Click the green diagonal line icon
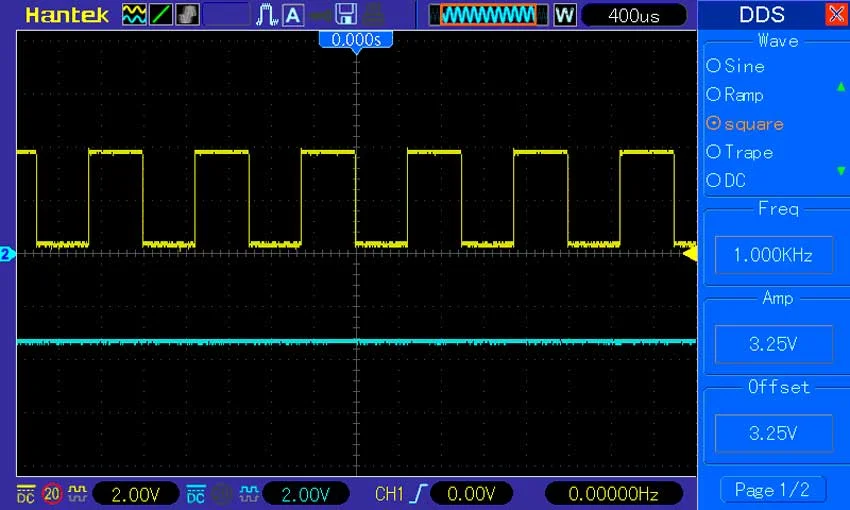The image size is (850, 510). pyautogui.click(x=161, y=14)
